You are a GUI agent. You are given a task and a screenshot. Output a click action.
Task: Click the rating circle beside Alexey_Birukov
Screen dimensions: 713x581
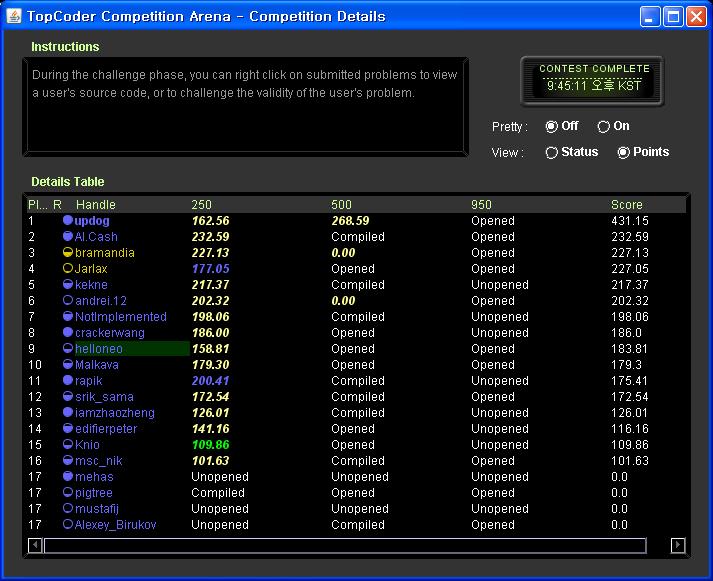pos(68,524)
